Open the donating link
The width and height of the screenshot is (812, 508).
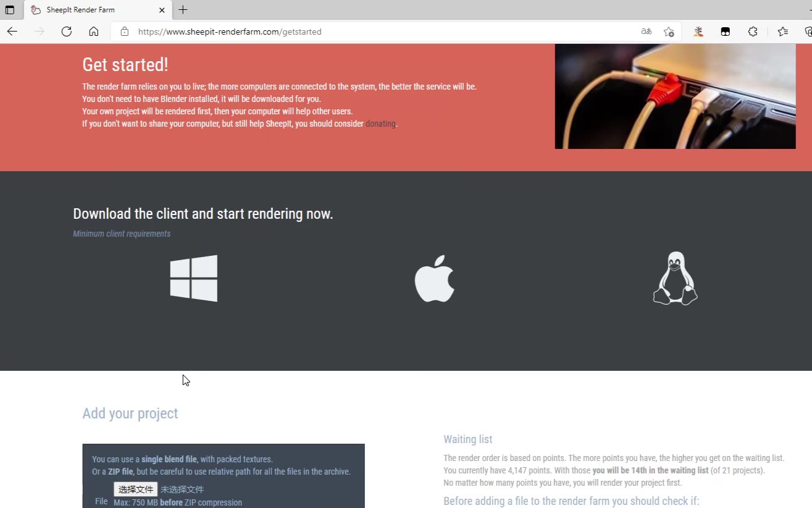pos(380,124)
